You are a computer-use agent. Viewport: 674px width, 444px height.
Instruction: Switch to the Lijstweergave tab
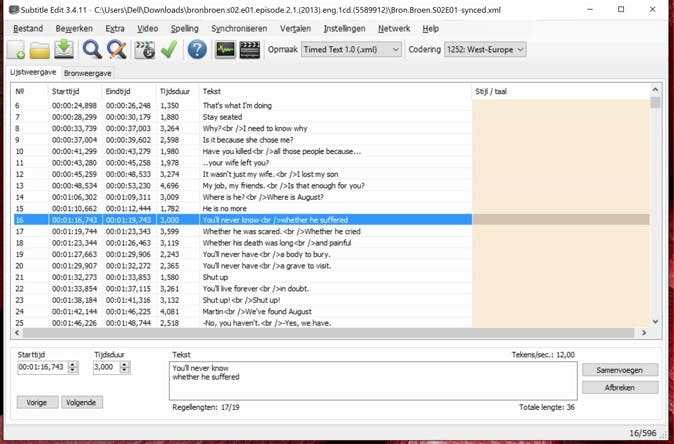point(34,73)
